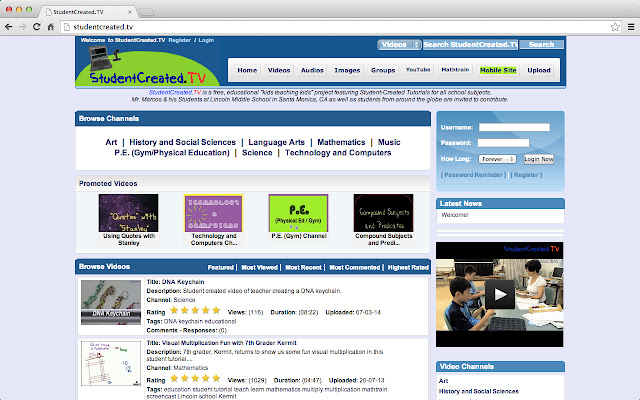
Task: Browse P.E. (Gym/Physical Education) channel
Action: (172, 153)
